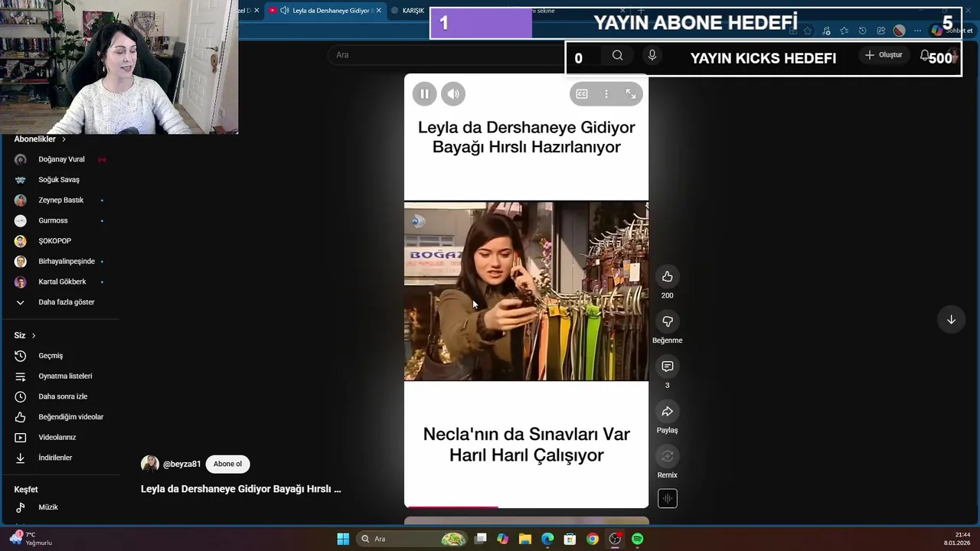The width and height of the screenshot is (980, 551).
Task: Open ŞOKOPOP subscription channel
Action: (55, 241)
